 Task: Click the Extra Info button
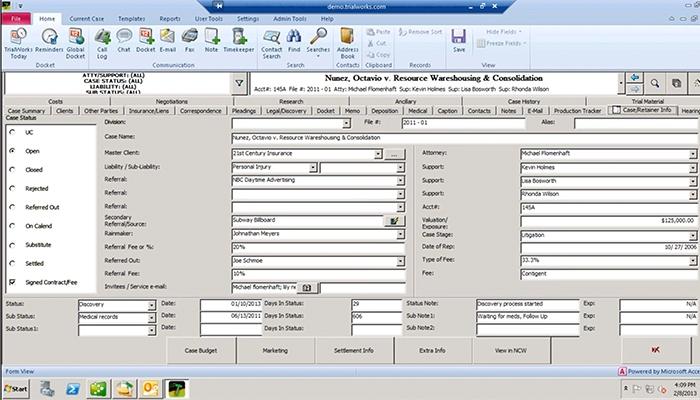(432, 350)
